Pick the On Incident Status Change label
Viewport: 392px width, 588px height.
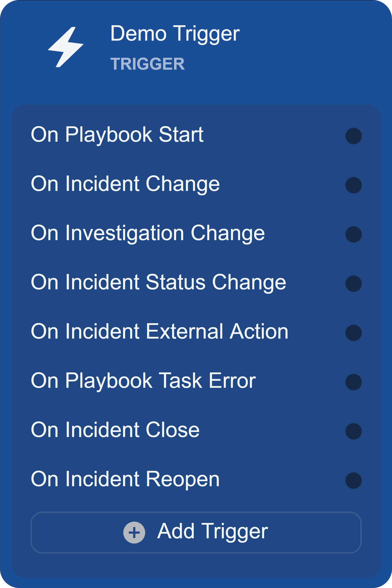coord(158,282)
